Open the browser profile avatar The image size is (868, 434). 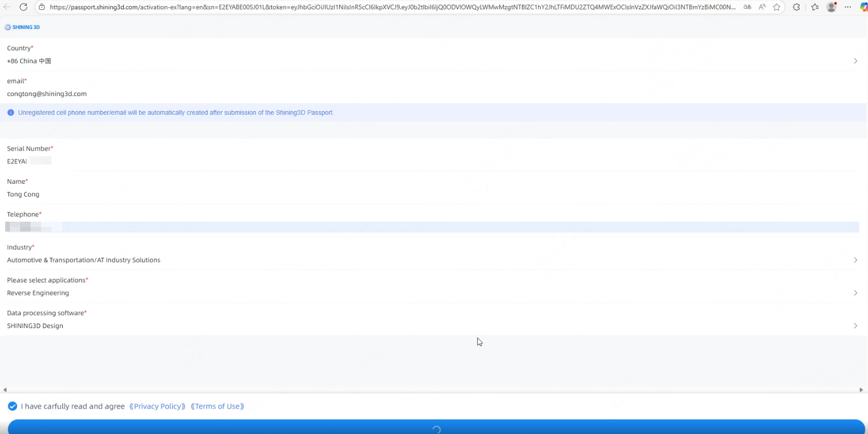coord(832,7)
